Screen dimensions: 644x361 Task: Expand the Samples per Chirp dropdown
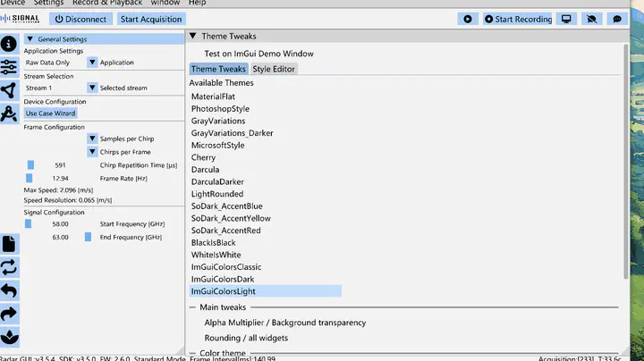[x=92, y=139]
